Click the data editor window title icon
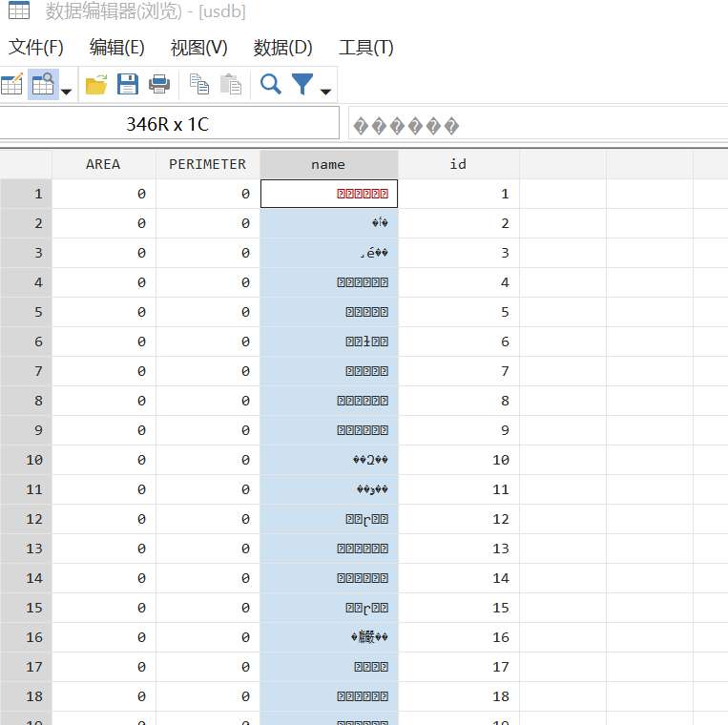Image resolution: width=728 pixels, height=725 pixels. pos(19,10)
